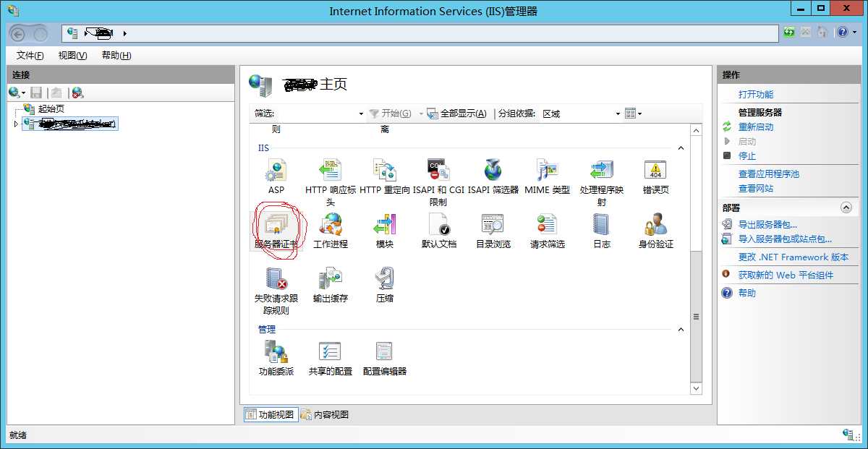This screenshot has width=868, height=449.
Task: Open 日志 feature icon
Action: (x=602, y=231)
